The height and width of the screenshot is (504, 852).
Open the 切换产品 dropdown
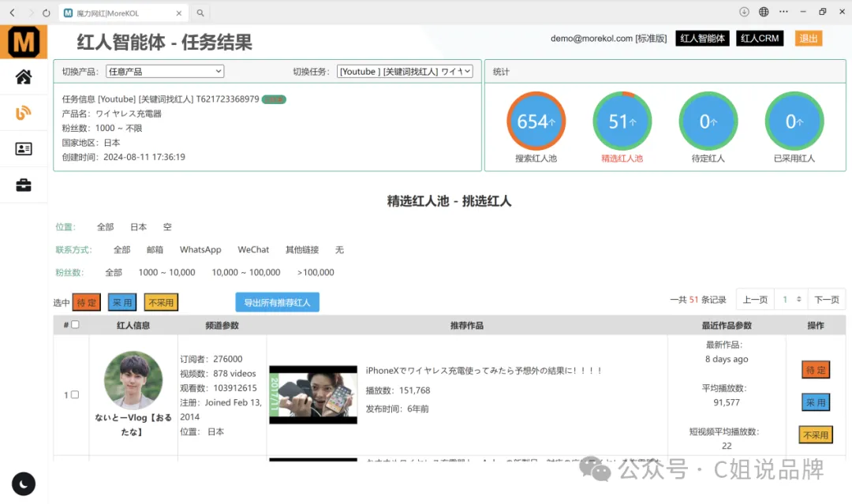coord(165,71)
